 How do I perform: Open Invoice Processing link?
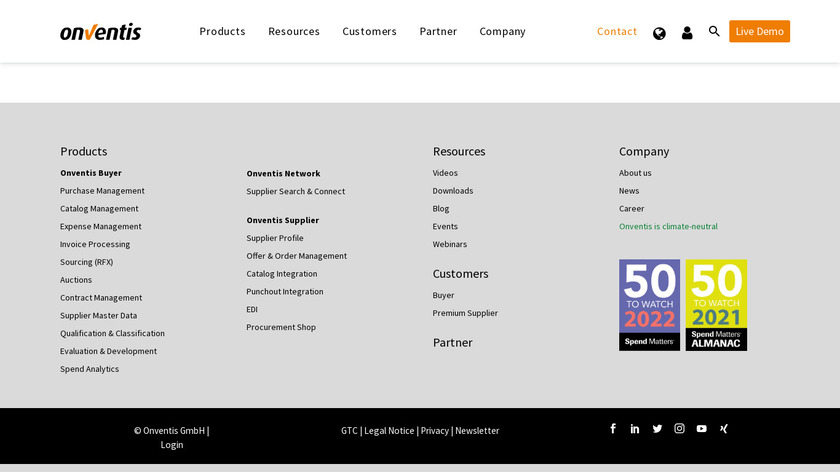point(95,244)
